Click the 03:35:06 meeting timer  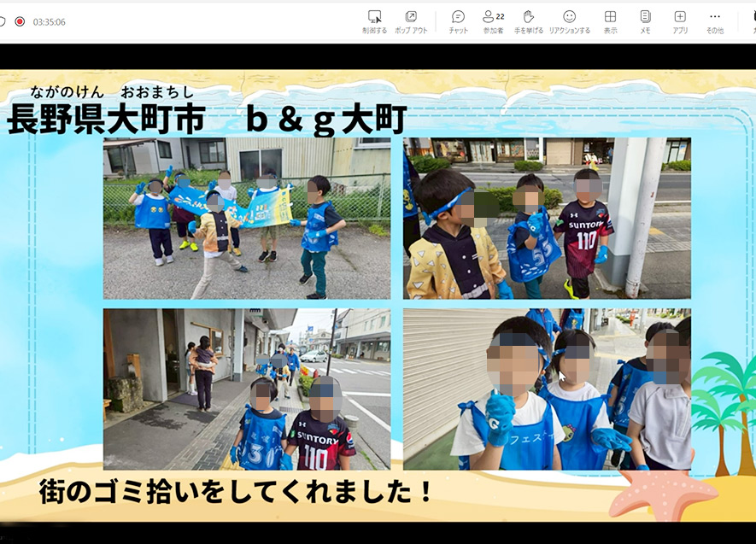(x=49, y=22)
